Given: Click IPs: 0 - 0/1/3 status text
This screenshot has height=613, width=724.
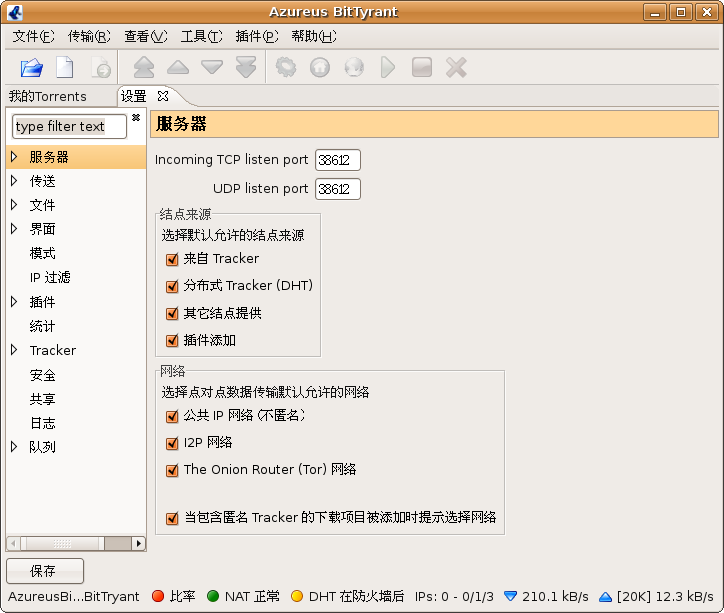Looking at the screenshot, I should point(454,596).
